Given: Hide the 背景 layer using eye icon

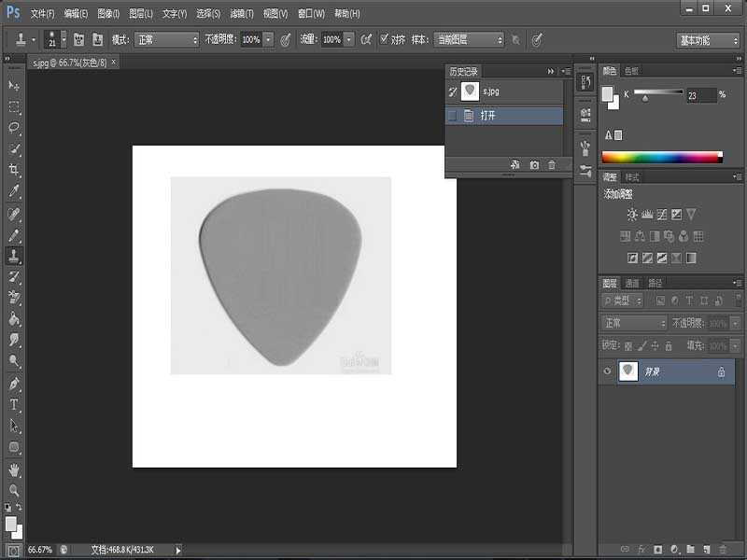Looking at the screenshot, I should point(609,371).
